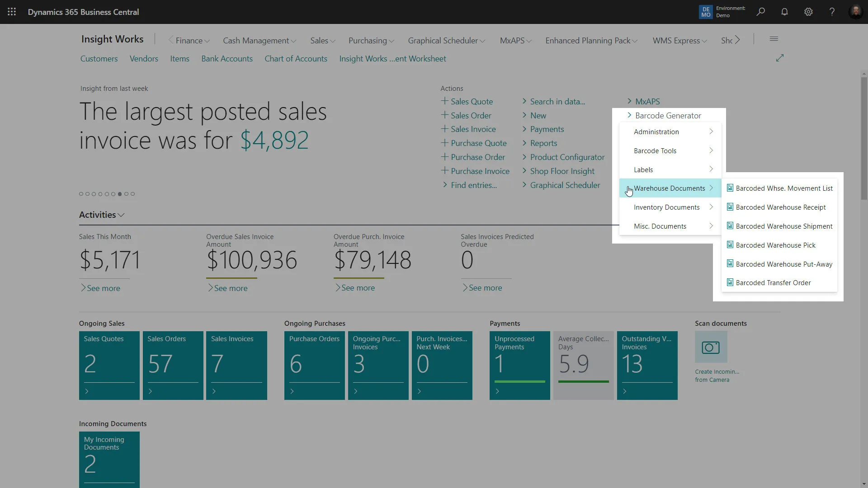Screen dimensions: 868x488
Task: Select the first headline carousel dot
Action: point(81,194)
